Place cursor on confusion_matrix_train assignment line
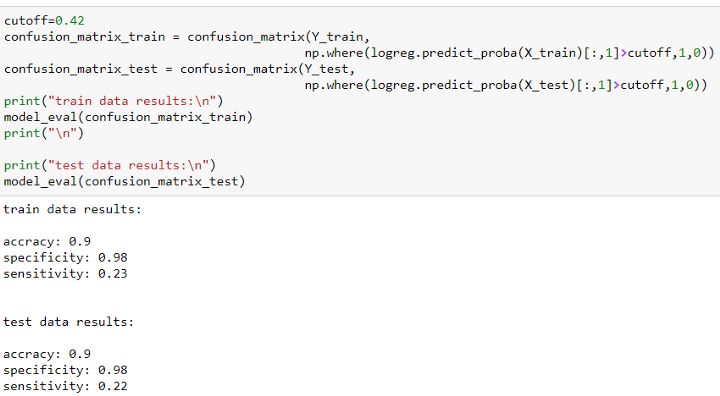 (x=186, y=37)
